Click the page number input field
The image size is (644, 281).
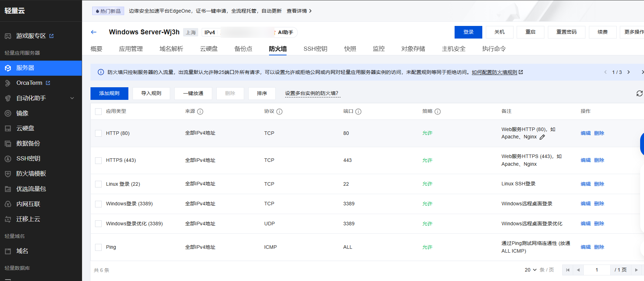pyautogui.click(x=597, y=270)
